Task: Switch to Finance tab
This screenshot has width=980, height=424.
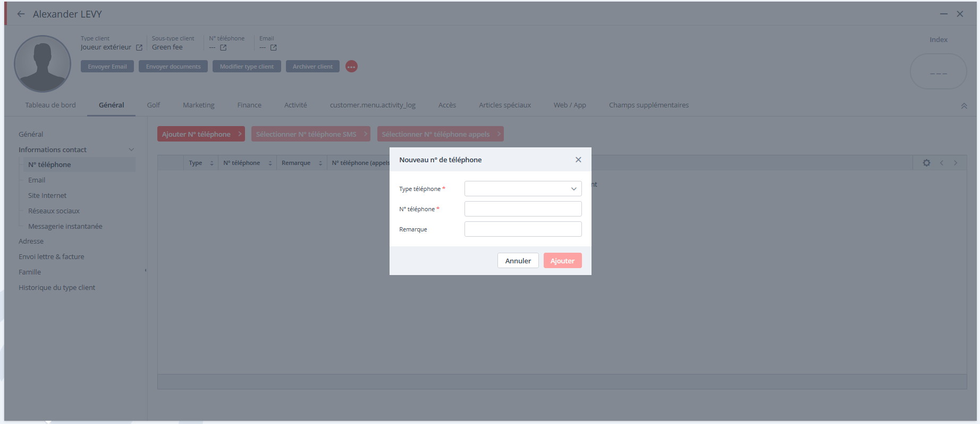Action: coord(249,105)
